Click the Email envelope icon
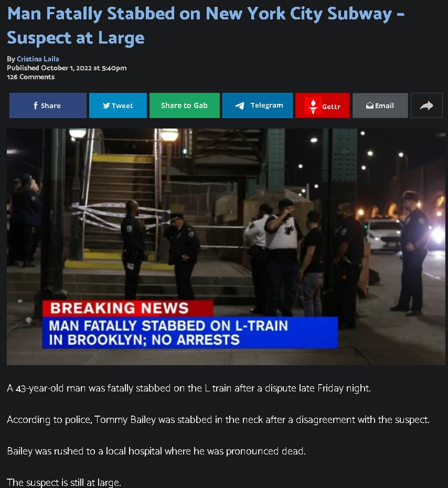The image size is (448, 488). (370, 106)
